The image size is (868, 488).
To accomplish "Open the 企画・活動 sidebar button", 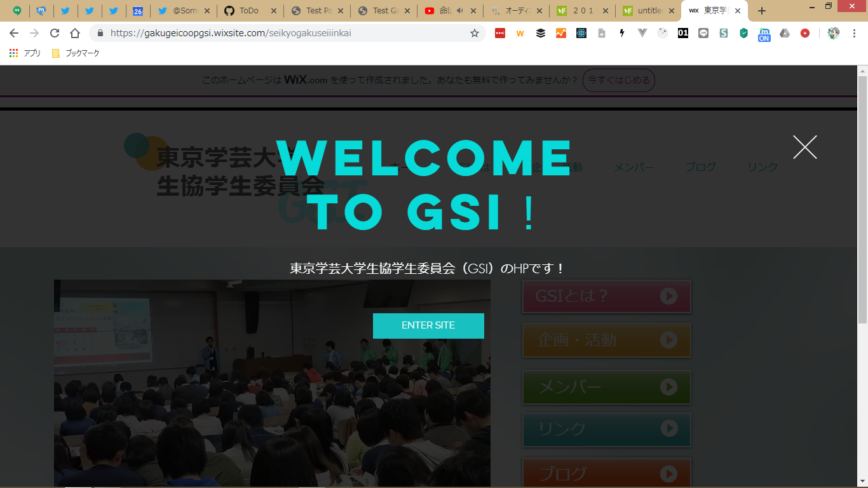I will (606, 341).
